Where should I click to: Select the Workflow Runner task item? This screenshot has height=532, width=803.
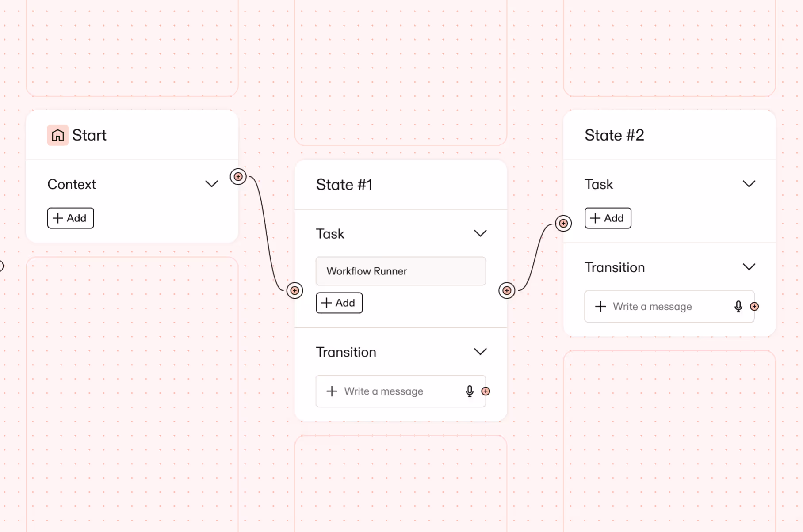401,271
